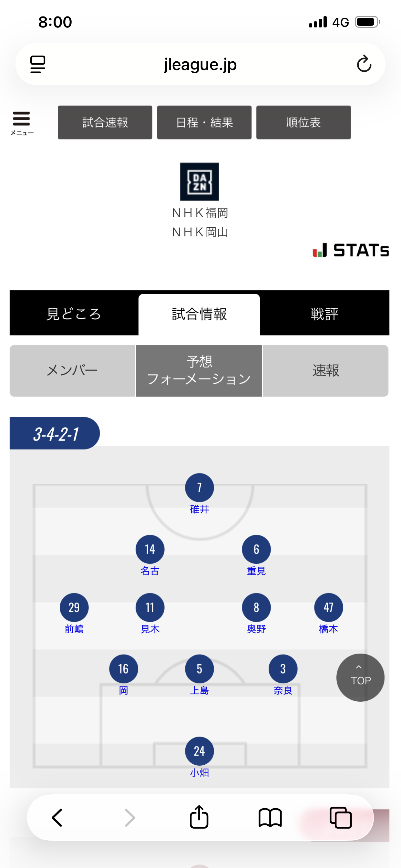401x868 pixels.
Task: Tap the jleague.jp address field
Action: 200,64
